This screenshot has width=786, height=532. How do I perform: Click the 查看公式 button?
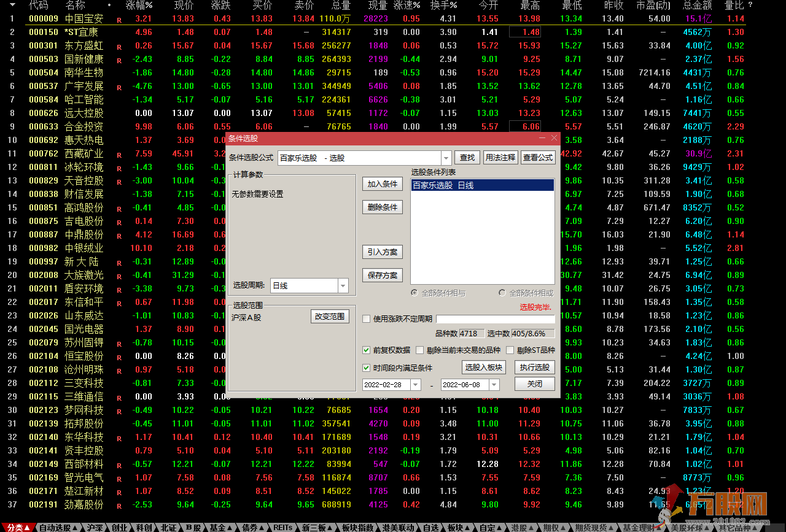tap(537, 158)
